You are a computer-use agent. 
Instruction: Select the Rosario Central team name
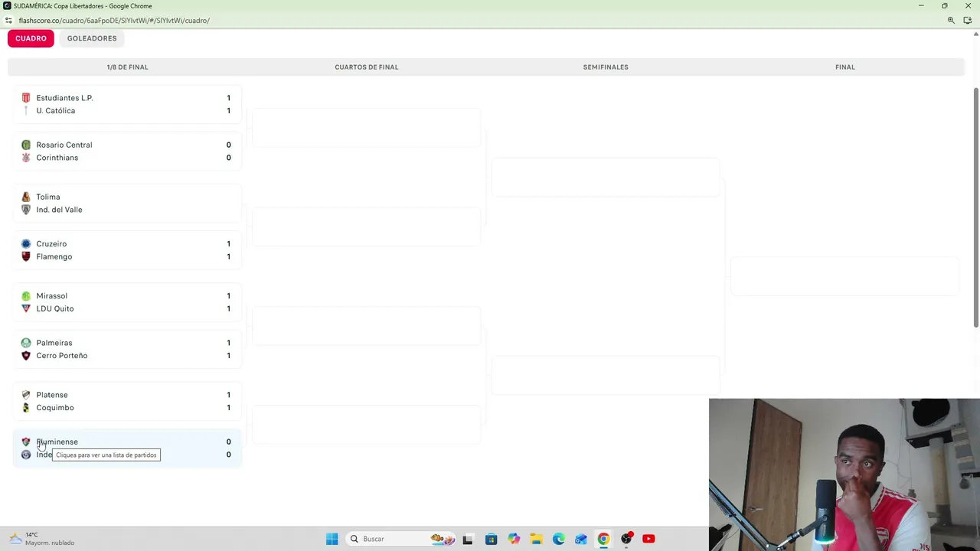coord(64,145)
